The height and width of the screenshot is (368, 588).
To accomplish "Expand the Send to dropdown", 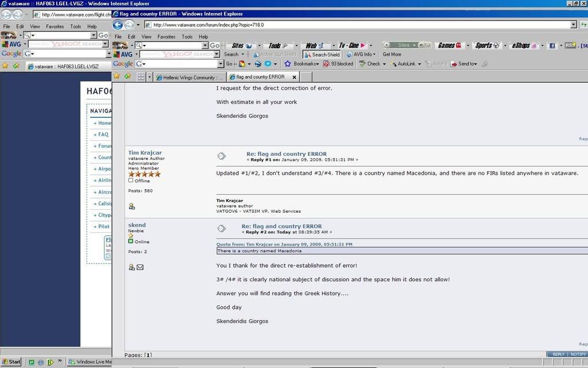I will click(464, 64).
